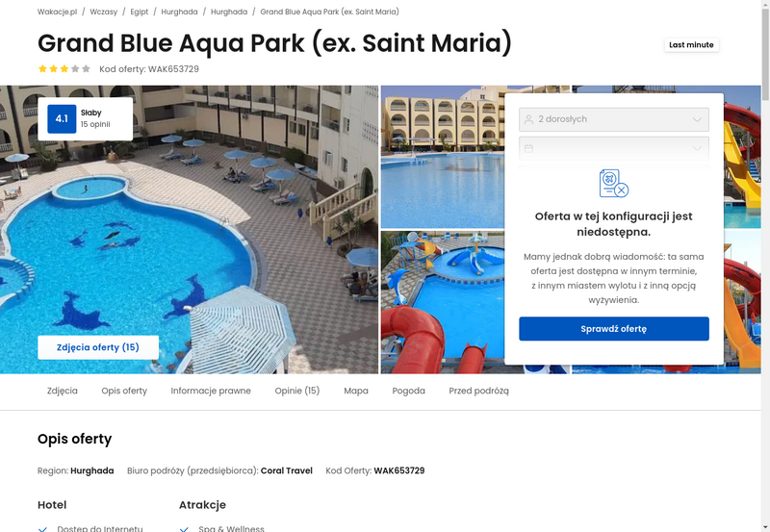The image size is (770, 532).
Task: Open Zdjęcia oferty (15) gallery
Action: 98,347
